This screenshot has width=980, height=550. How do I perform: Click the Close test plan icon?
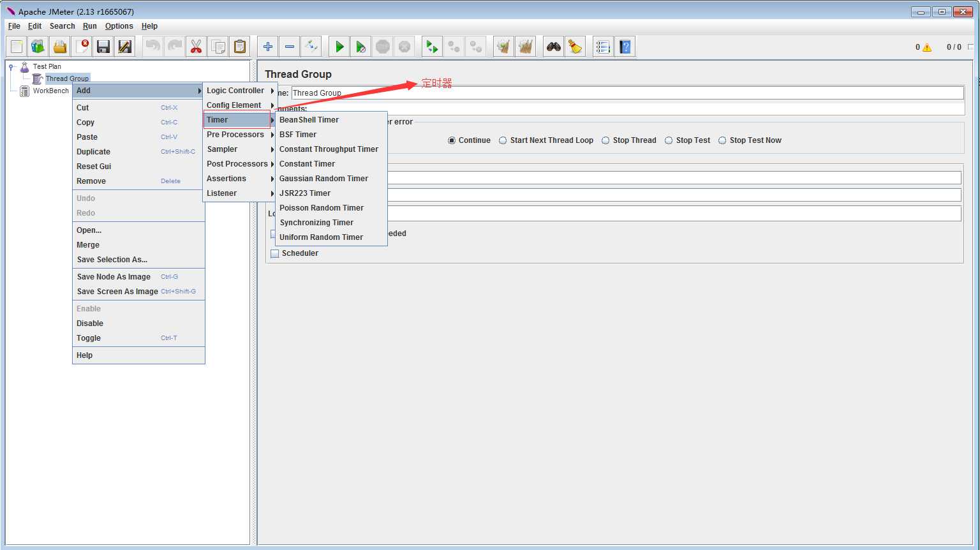pos(82,47)
